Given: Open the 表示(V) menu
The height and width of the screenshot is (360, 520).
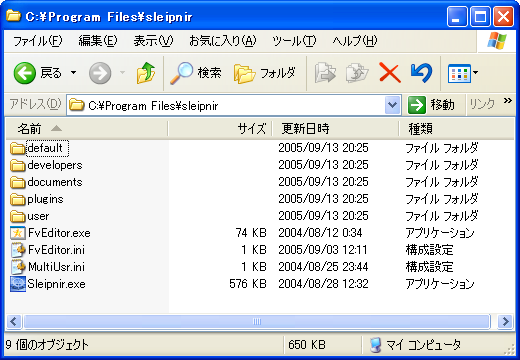Looking at the screenshot, I should pyautogui.click(x=153, y=41).
